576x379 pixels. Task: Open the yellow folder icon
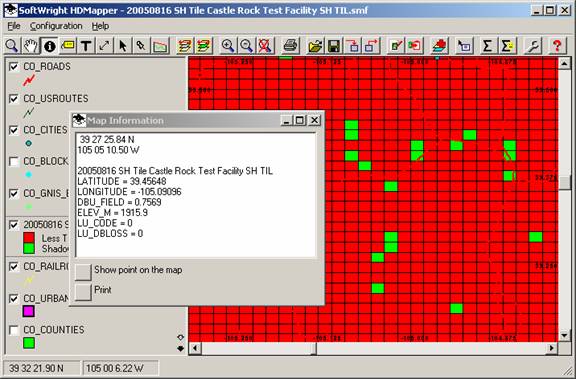pyautogui.click(x=316, y=46)
